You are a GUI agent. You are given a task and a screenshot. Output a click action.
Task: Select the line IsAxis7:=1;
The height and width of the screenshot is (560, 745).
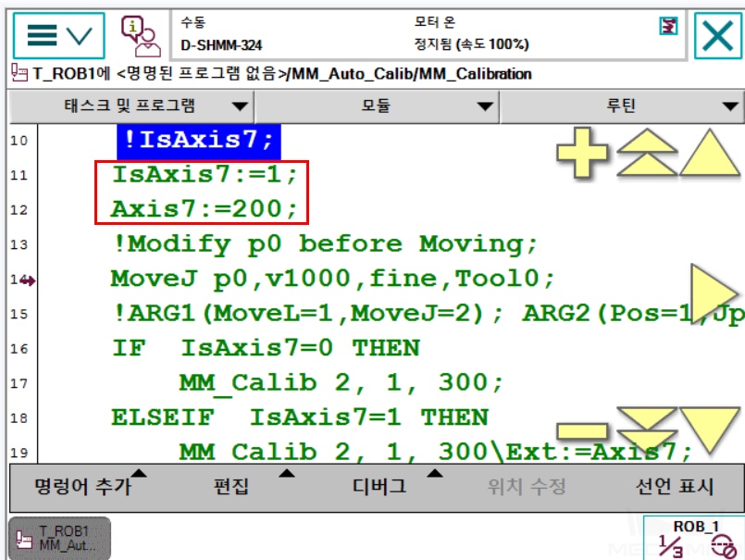[205, 174]
